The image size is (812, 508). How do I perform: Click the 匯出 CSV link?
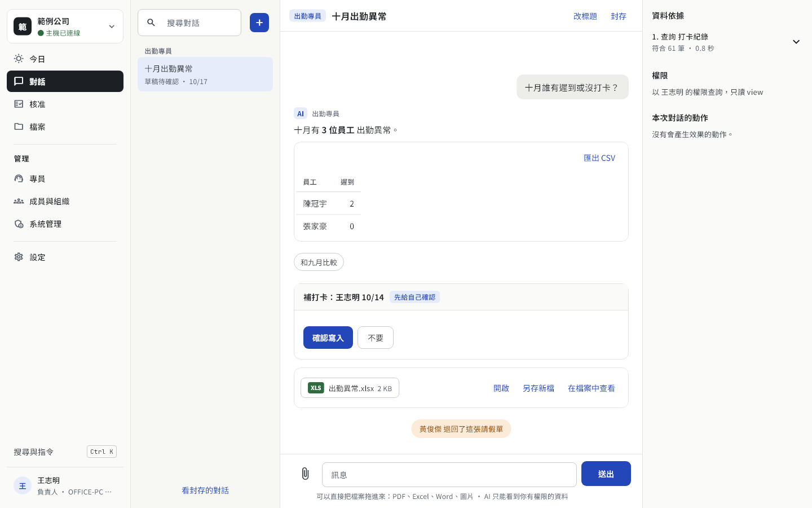tap(599, 158)
